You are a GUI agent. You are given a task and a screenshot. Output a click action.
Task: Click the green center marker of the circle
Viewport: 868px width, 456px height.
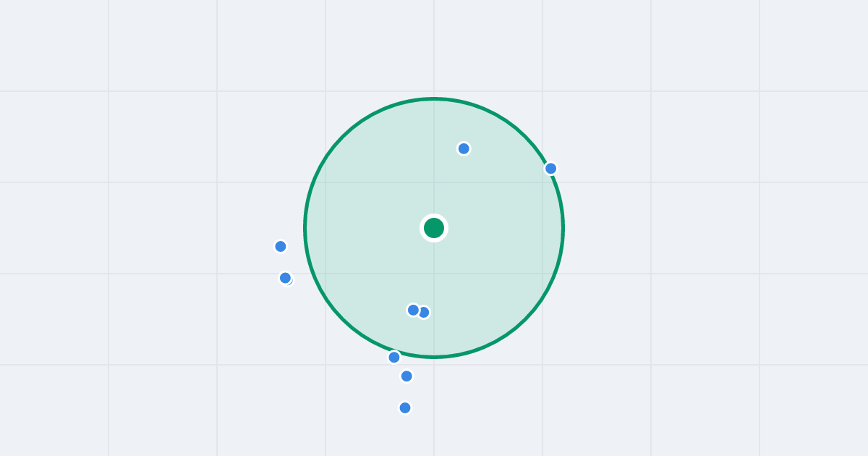434,228
